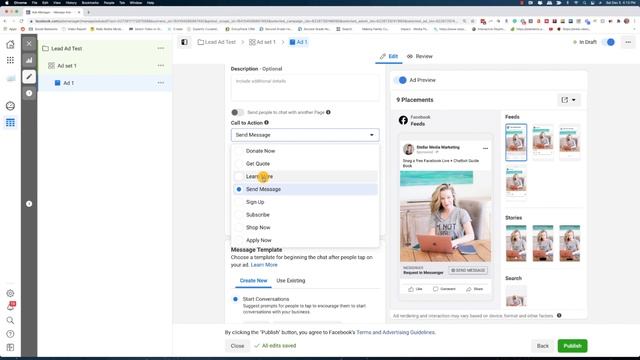Open info icon beside ad rendering disclaimer
Viewport: 640px width, 360px height.
pyautogui.click(x=559, y=316)
